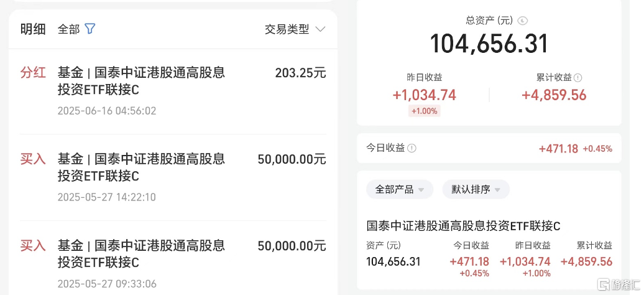Click yesterday's earnings +1,034.74 at top
The image size is (644, 295).
425,95
